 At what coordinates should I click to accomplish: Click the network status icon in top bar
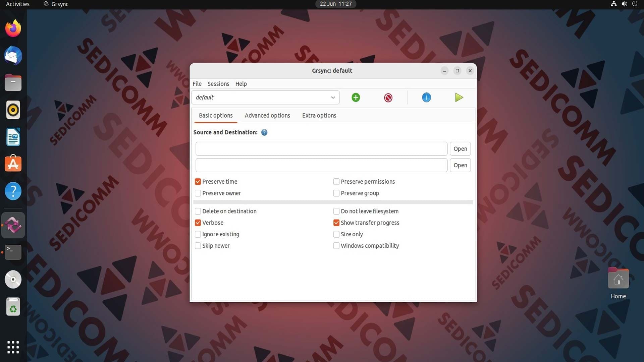[x=613, y=4]
